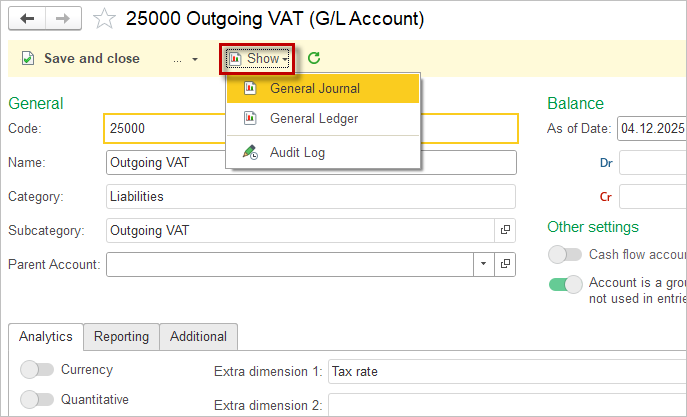
Task: Click the Audit Log pencil icon
Action: 250,153
